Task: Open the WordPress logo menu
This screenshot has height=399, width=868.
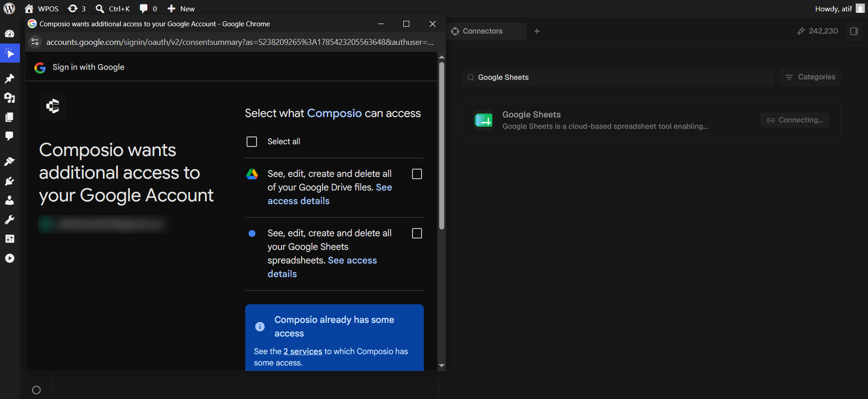Action: [x=9, y=9]
